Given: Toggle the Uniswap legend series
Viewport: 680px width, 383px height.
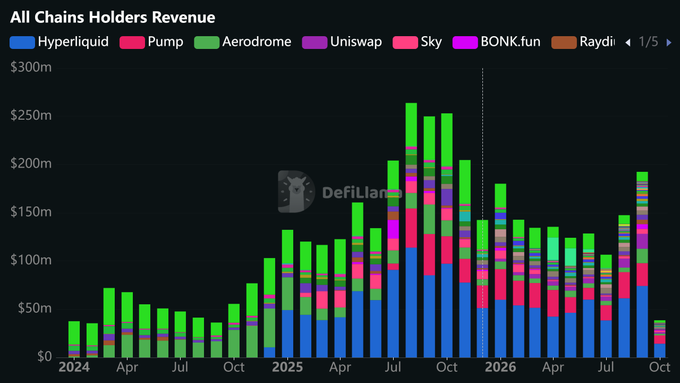Looking at the screenshot, I should tap(342, 42).
